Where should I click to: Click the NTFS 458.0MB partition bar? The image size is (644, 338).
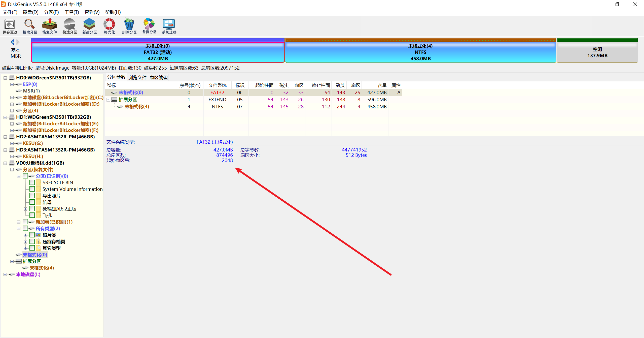[x=420, y=52]
